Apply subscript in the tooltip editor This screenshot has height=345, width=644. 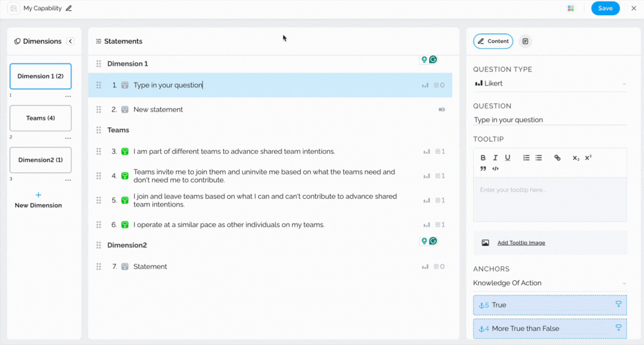576,158
